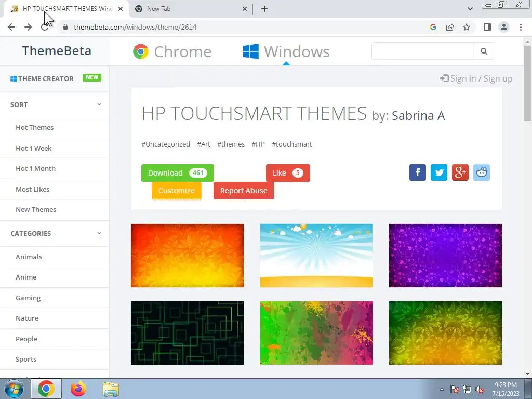Viewport: 532px width, 399px height.
Task: Open Chrome three-dot menu
Action: coord(521,27)
